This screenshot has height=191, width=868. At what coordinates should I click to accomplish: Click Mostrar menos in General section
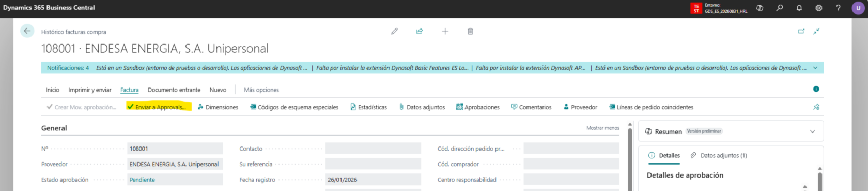(602, 128)
